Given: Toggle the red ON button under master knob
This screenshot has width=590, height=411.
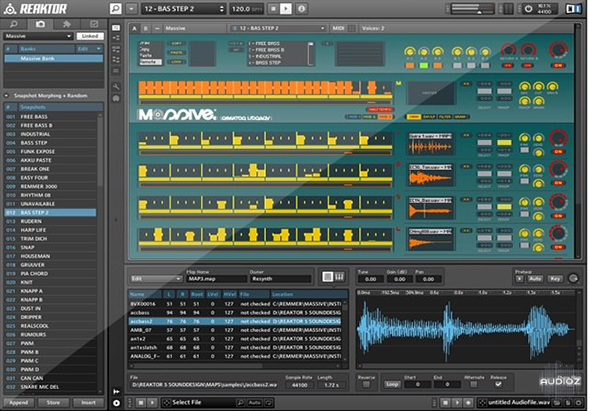Looking at the screenshot, I should (x=558, y=65).
